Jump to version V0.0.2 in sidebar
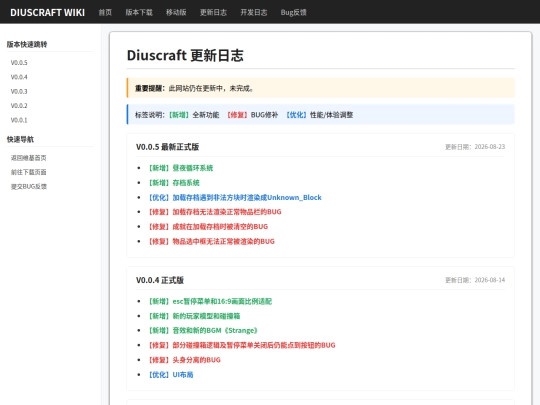 pos(19,106)
